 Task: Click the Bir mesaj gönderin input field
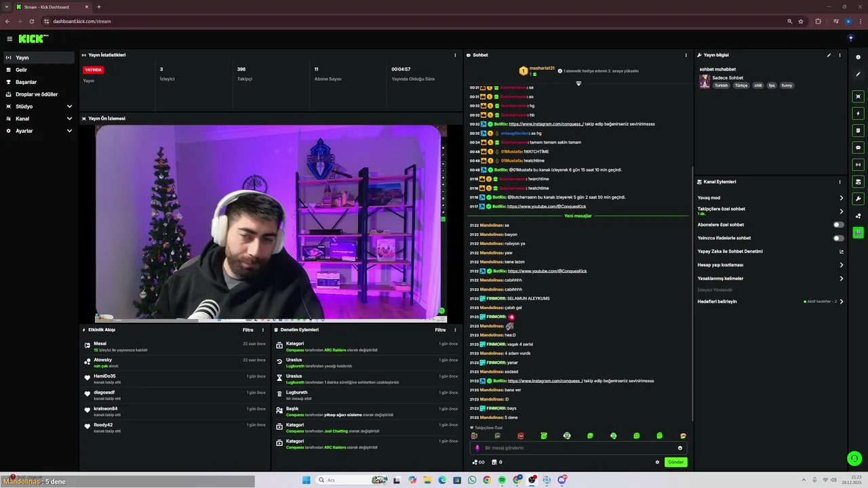(578, 448)
